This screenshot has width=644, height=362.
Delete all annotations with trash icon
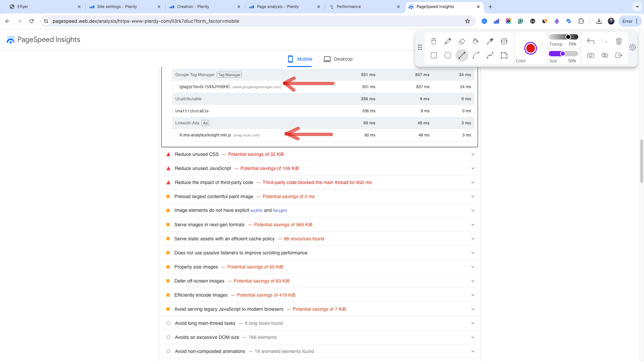[619, 41]
